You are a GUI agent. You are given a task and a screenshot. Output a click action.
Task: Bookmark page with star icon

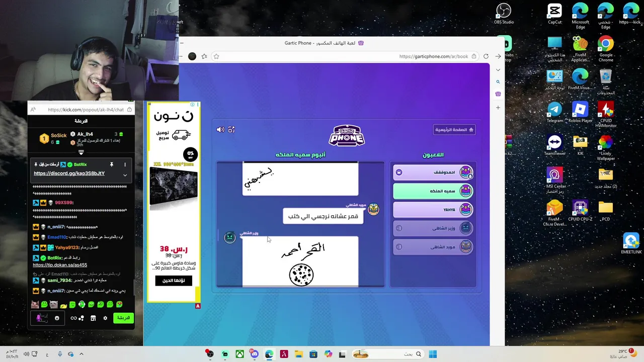click(216, 56)
